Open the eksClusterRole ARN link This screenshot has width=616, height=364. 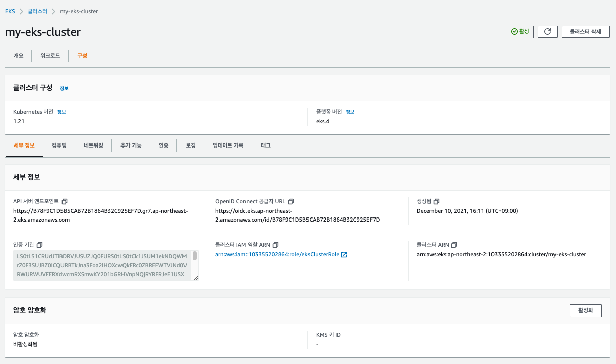(x=277, y=255)
